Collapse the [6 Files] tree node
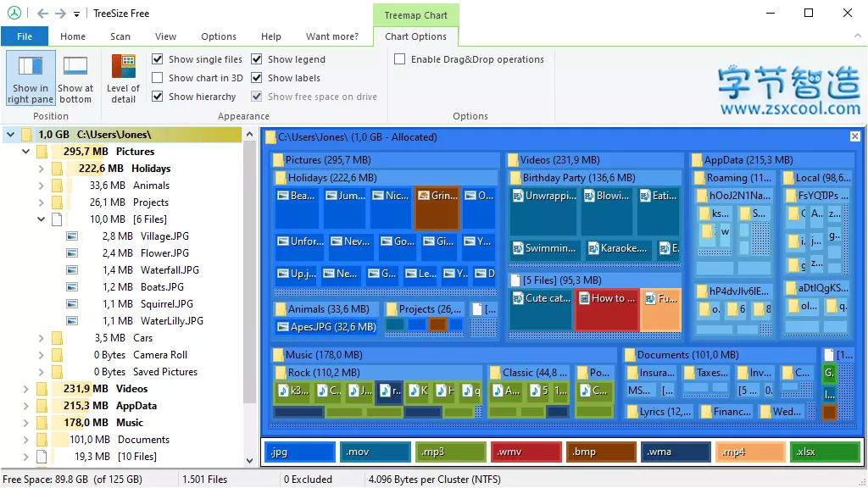Screen dimensions: 868x488 (41, 219)
